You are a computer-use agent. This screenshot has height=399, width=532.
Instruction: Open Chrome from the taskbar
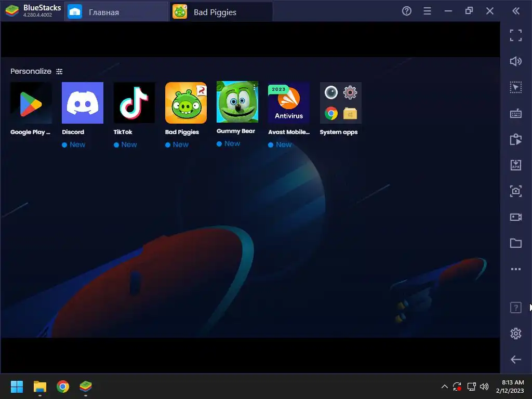click(63, 387)
